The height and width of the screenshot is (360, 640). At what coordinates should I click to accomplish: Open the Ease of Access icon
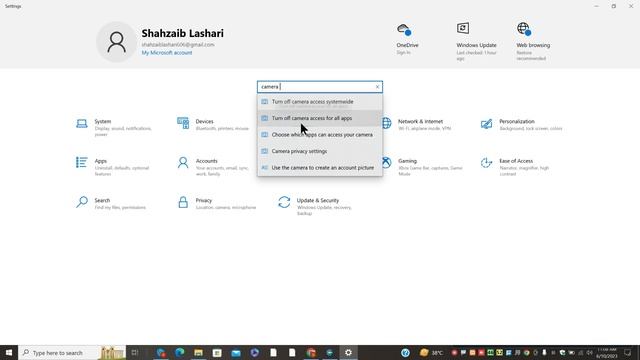click(486, 163)
